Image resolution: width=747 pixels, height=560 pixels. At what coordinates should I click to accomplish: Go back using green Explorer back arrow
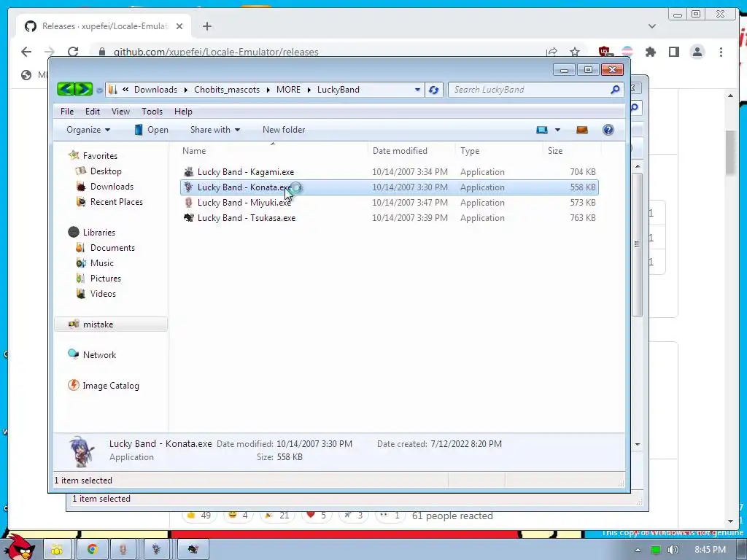point(66,89)
